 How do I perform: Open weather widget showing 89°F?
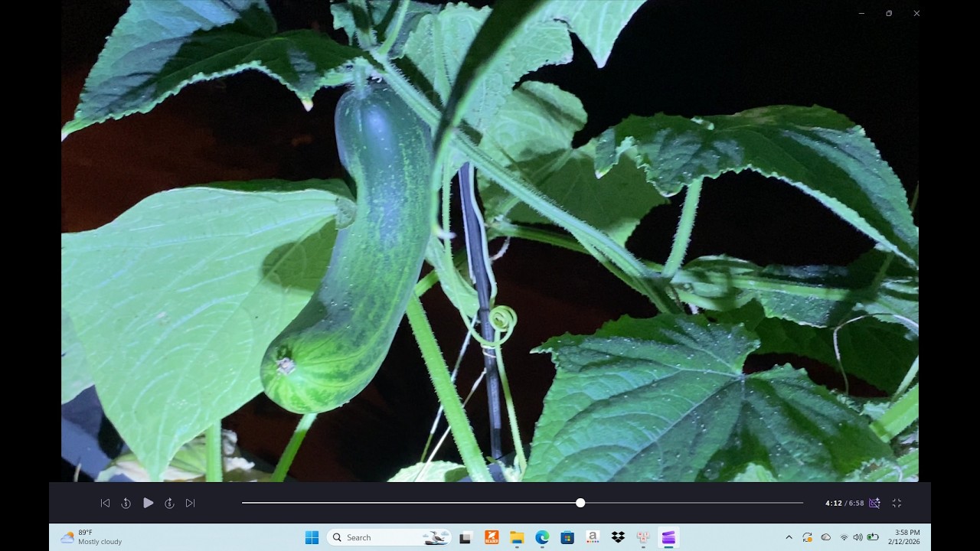92,537
